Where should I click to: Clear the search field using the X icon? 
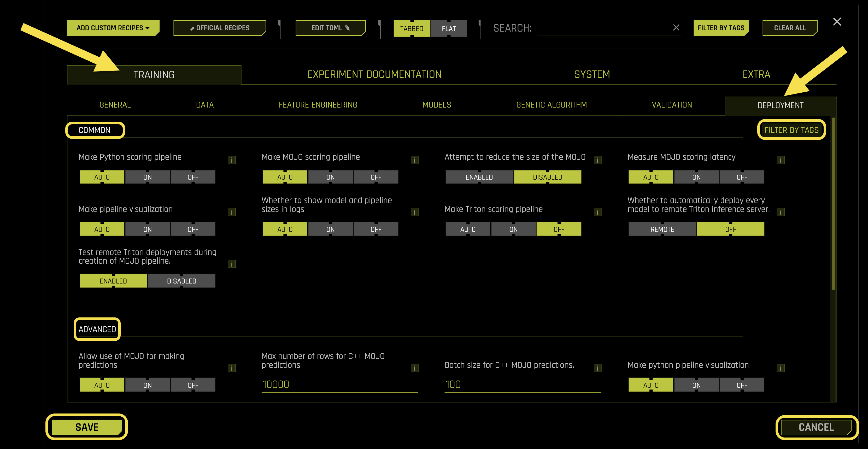click(677, 28)
